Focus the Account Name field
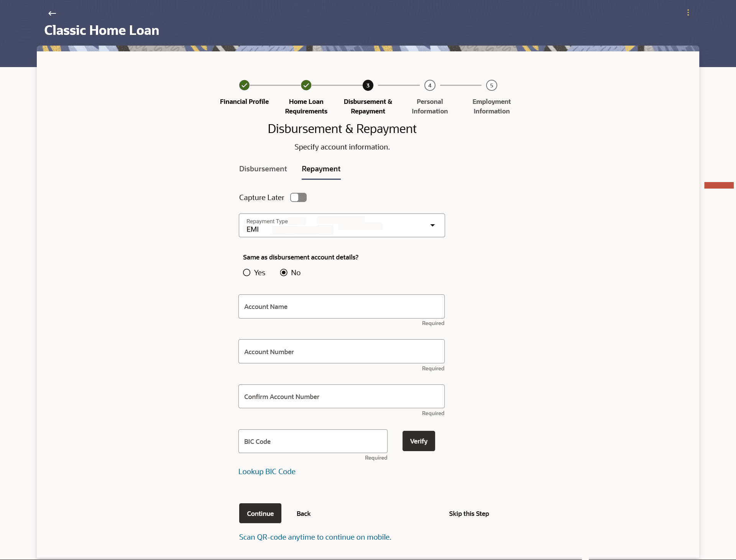The height and width of the screenshot is (560, 736). pos(342,306)
